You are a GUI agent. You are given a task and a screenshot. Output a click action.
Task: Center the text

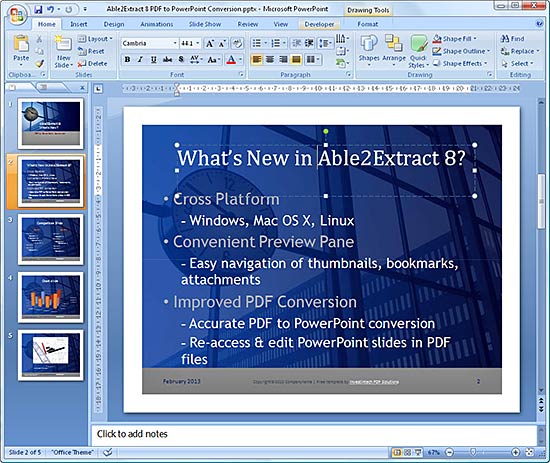point(270,60)
